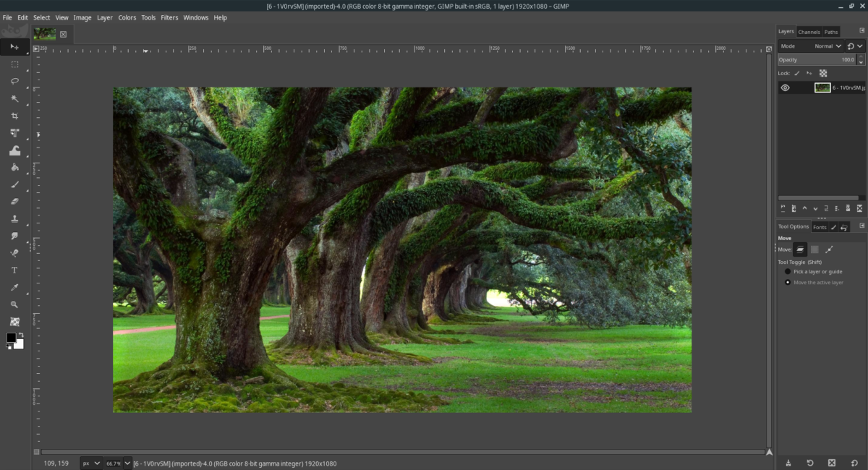The image size is (868, 470).
Task: Click the Opacity spinner arrows
Action: tap(860, 60)
